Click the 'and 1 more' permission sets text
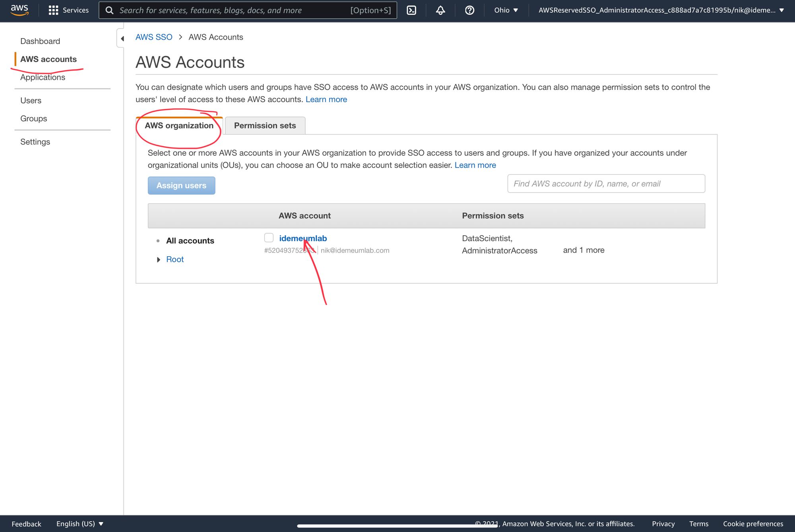Image resolution: width=795 pixels, height=532 pixels. pyautogui.click(x=584, y=250)
